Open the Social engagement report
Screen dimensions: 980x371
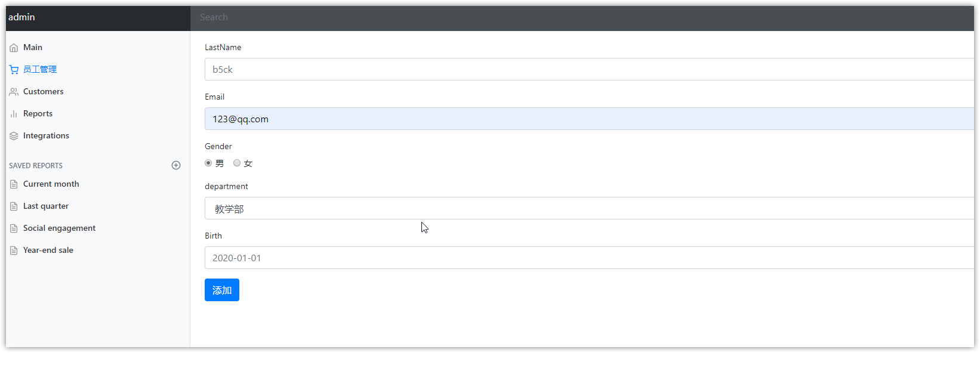[x=59, y=228]
